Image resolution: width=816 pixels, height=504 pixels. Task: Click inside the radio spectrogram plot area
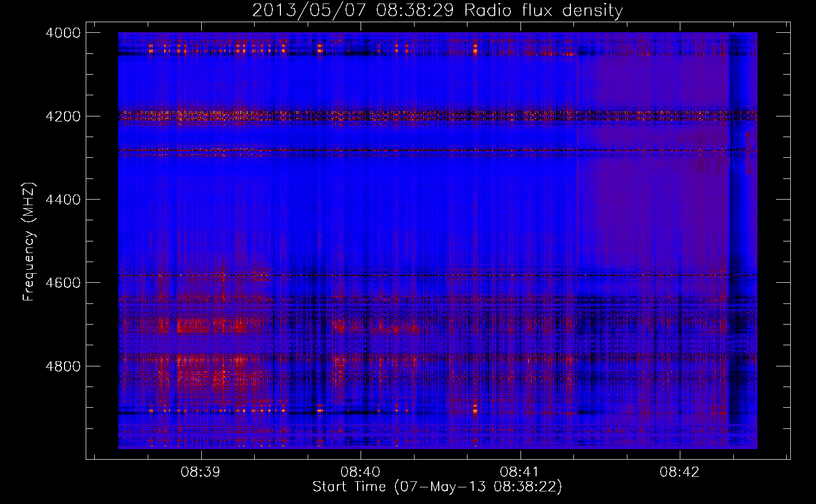click(x=437, y=240)
